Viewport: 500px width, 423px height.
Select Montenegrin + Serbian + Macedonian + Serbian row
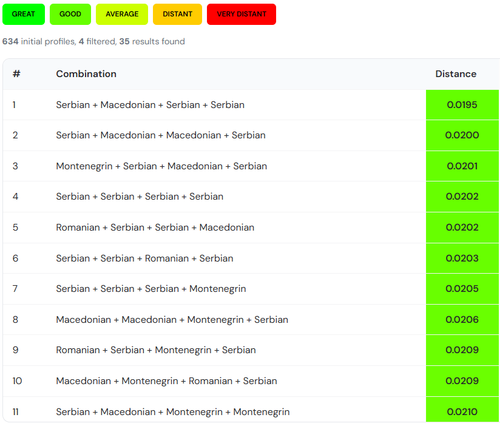coord(251,166)
